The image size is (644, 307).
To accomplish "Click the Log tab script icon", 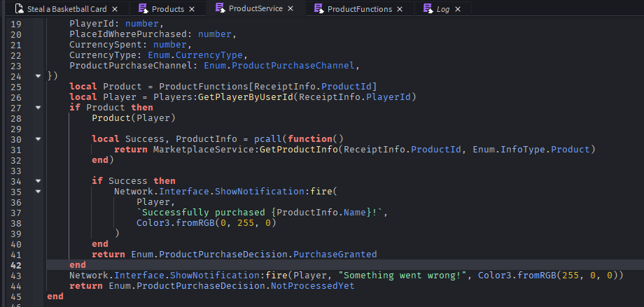I will tap(428, 8).
